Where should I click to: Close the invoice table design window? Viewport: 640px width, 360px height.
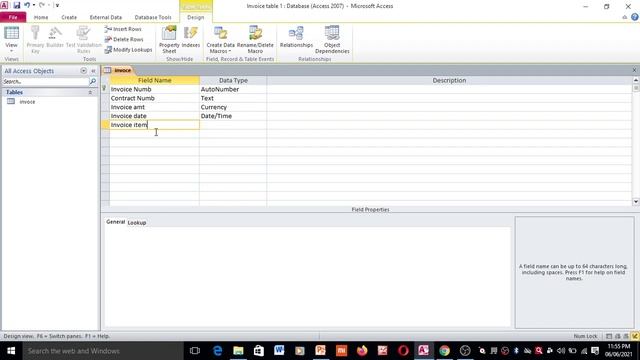pos(634,70)
